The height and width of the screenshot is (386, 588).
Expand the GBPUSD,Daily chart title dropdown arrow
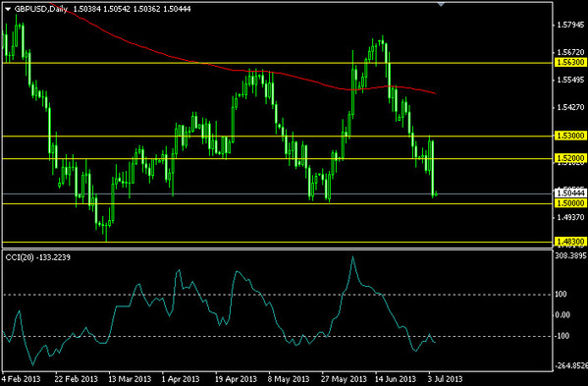(x=8, y=9)
